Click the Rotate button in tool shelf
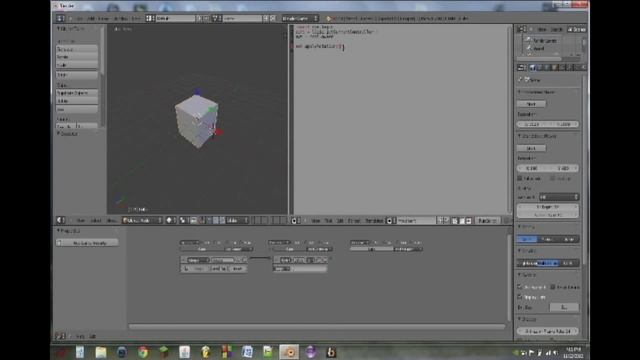The image size is (640, 360). tap(77, 57)
